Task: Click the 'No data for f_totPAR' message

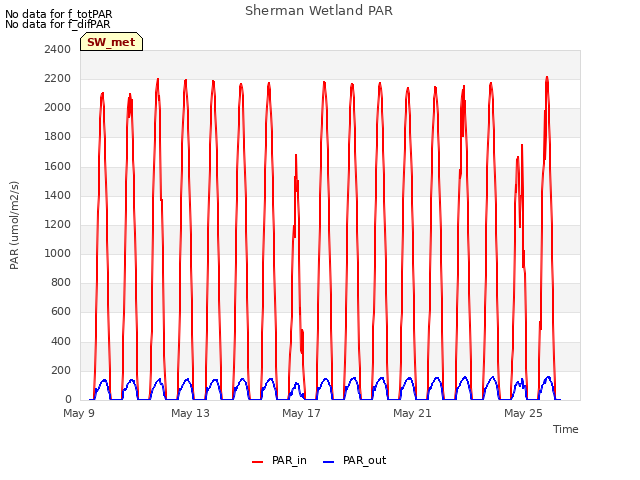Action: coord(59,14)
